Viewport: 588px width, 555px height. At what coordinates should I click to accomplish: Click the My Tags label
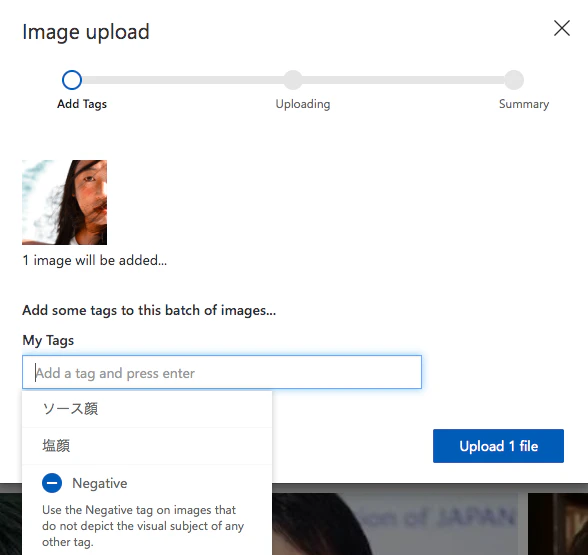[x=48, y=340]
